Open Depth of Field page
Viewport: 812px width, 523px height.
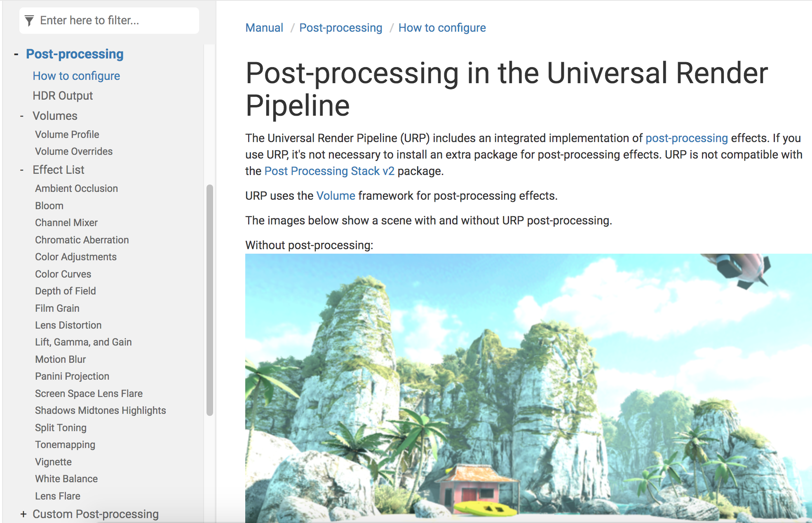click(65, 291)
